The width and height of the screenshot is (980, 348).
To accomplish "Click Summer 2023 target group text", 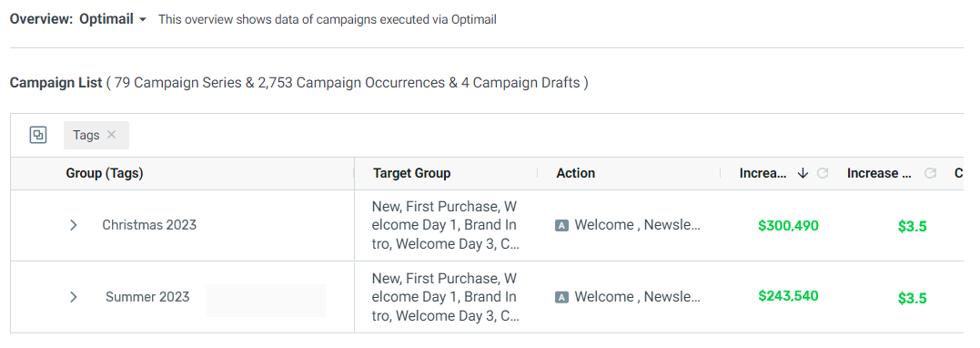I will (444, 297).
